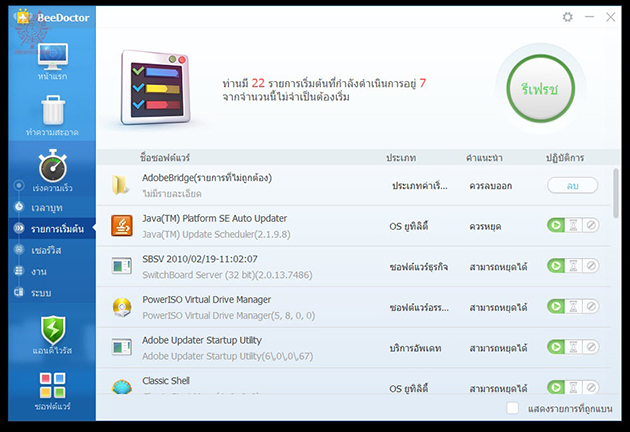Viewport: 630px width, 432px height.
Task: Open the ทำความสะอาด trash can icon
Action: [53, 110]
